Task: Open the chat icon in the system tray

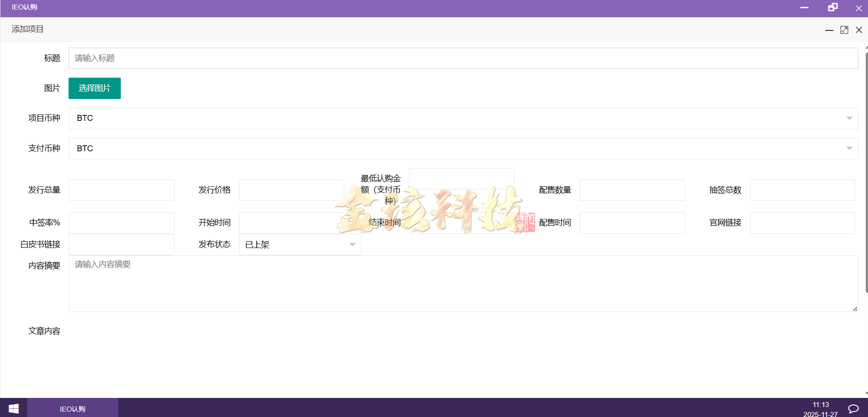Action: click(853, 407)
